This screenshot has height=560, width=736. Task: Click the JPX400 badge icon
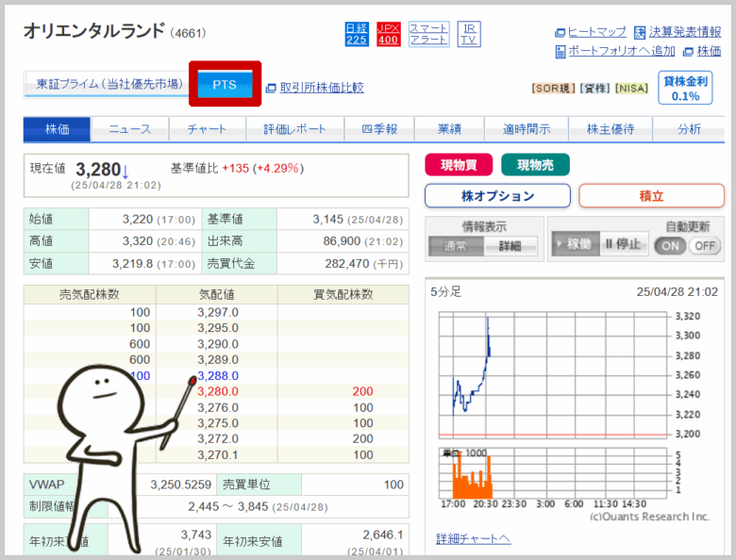tap(388, 34)
